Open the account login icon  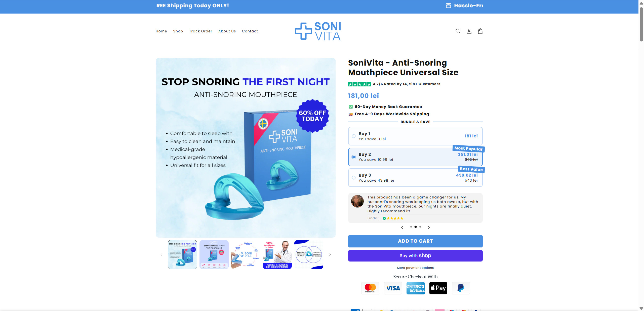[469, 31]
